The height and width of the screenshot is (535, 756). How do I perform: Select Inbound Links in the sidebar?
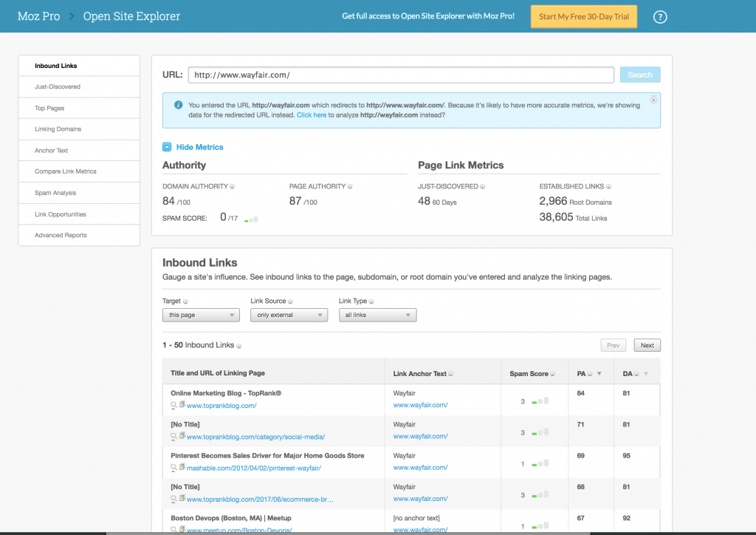79,66
